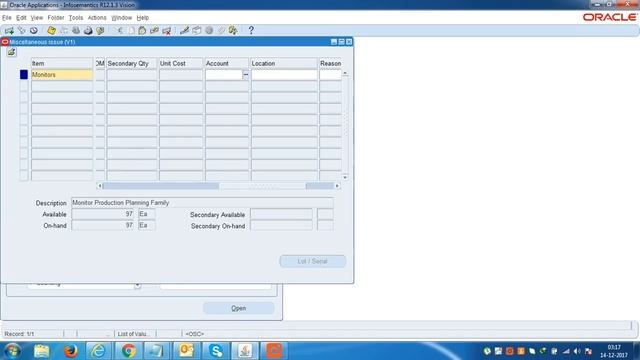
Task: Open the Edit menu
Action: [21, 18]
